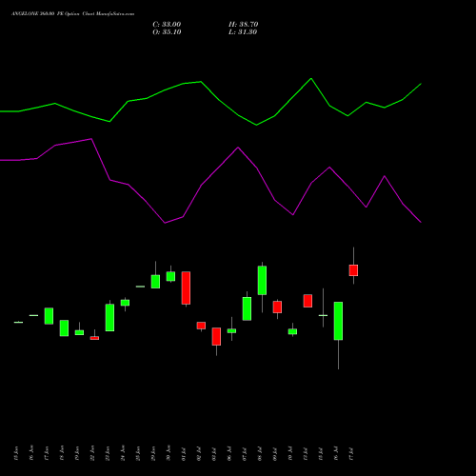The width and height of the screenshot is (476, 476).
Task: Select the green candle with long lower wick
Action: [338, 321]
